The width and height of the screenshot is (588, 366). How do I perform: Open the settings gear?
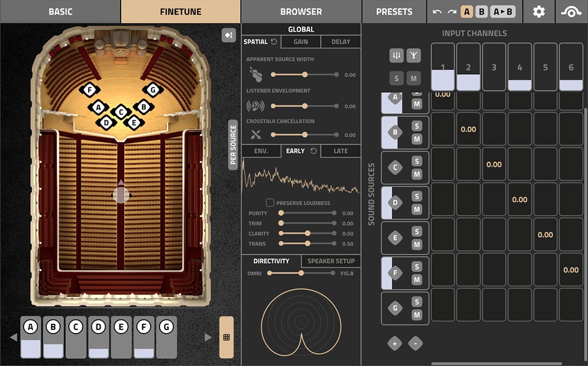[x=539, y=12]
